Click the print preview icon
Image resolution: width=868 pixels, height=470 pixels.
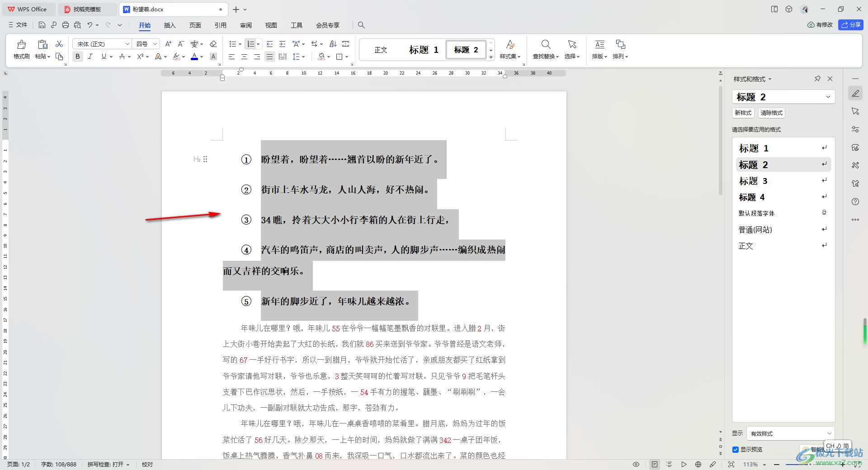[77, 25]
